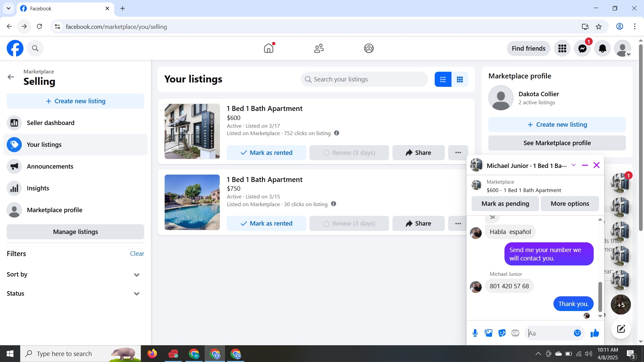Viewport: 644px width, 362px height.
Task: Switch listings to list view
Action: tap(443, 79)
